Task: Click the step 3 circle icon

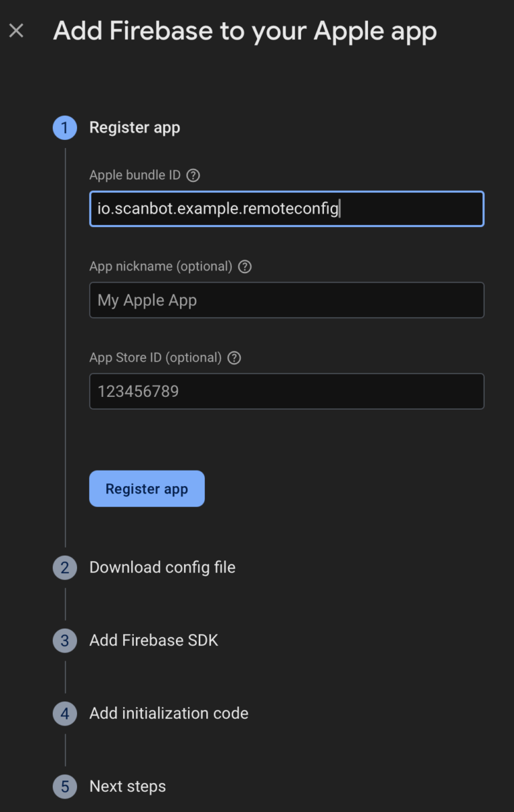Action: (x=65, y=640)
